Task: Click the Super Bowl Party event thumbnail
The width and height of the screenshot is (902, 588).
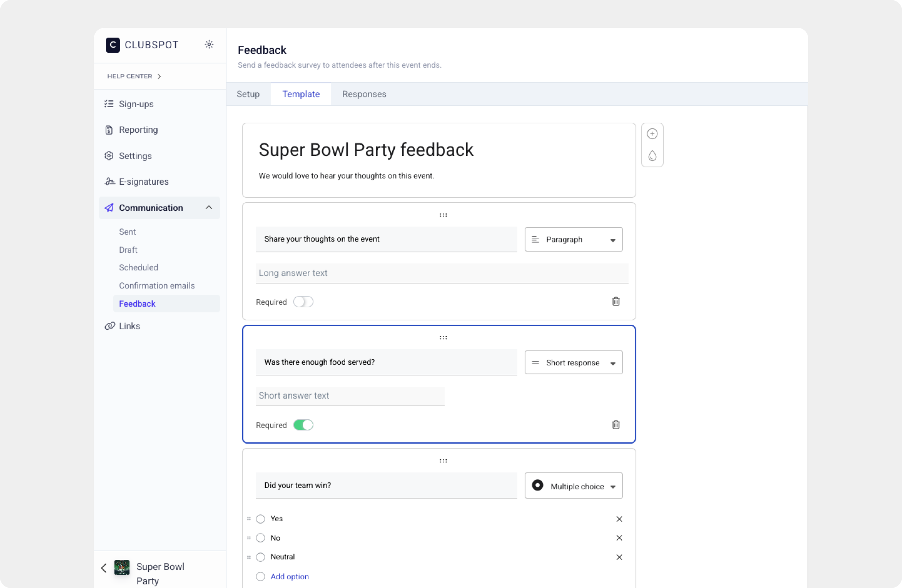Action: coord(122,567)
